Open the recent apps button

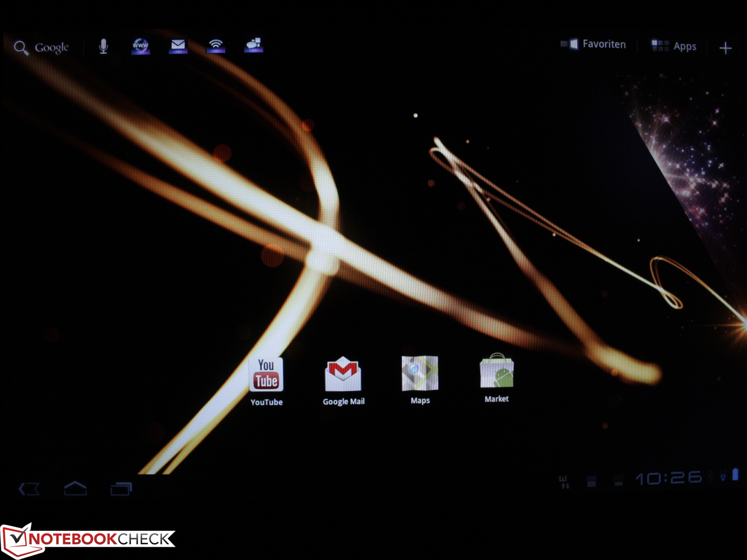click(x=121, y=489)
